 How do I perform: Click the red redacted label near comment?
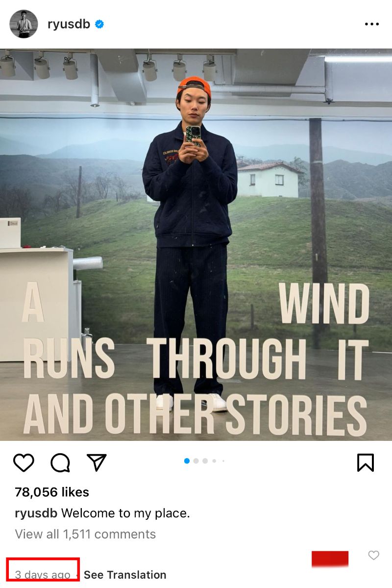tap(330, 559)
